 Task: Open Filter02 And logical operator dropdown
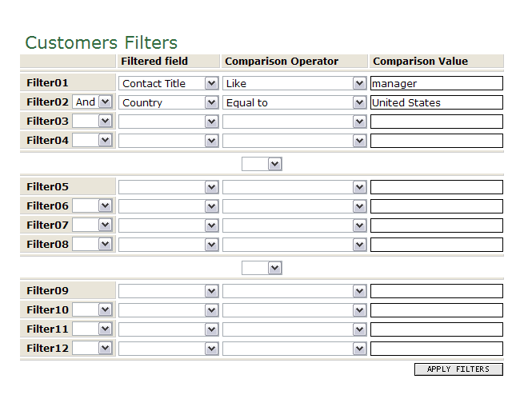point(92,102)
